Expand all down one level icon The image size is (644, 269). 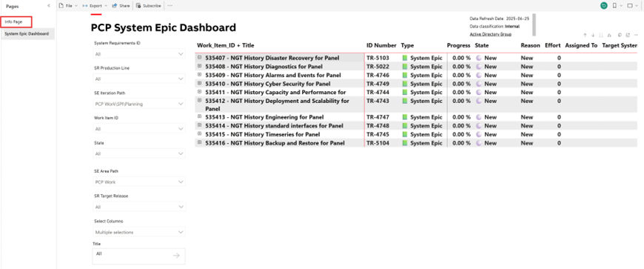[x=608, y=36]
